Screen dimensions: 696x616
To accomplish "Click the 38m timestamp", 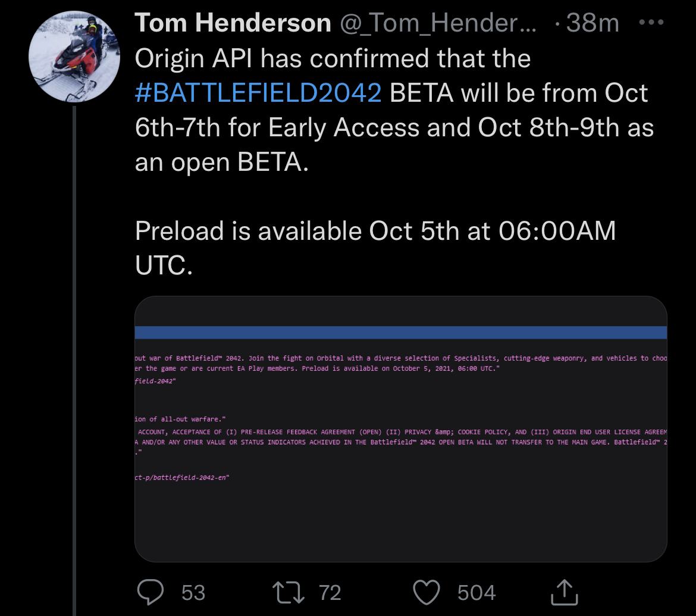I will [592, 22].
